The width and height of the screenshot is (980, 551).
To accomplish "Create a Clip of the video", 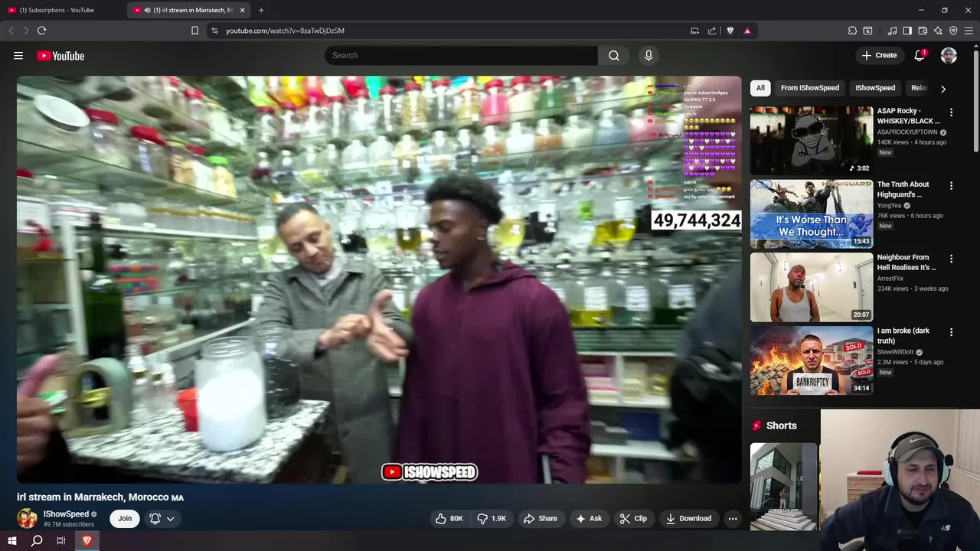I will pyautogui.click(x=633, y=518).
